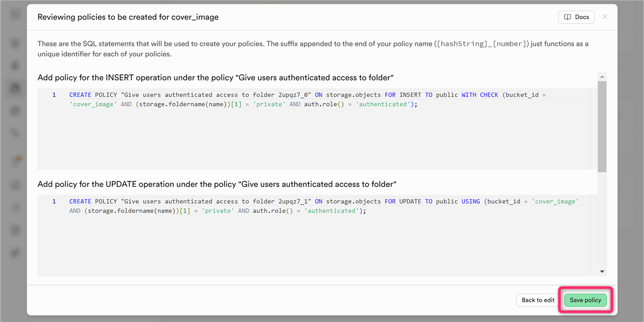
Task: Click the book icon beside Docs
Action: click(x=567, y=17)
